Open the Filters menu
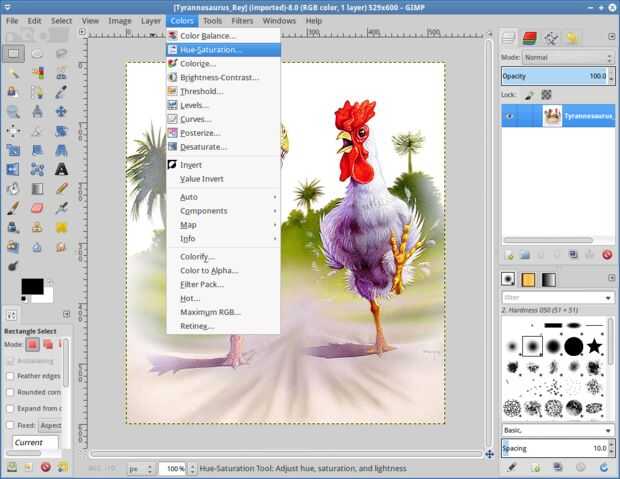The width and height of the screenshot is (620, 479). pyautogui.click(x=242, y=21)
